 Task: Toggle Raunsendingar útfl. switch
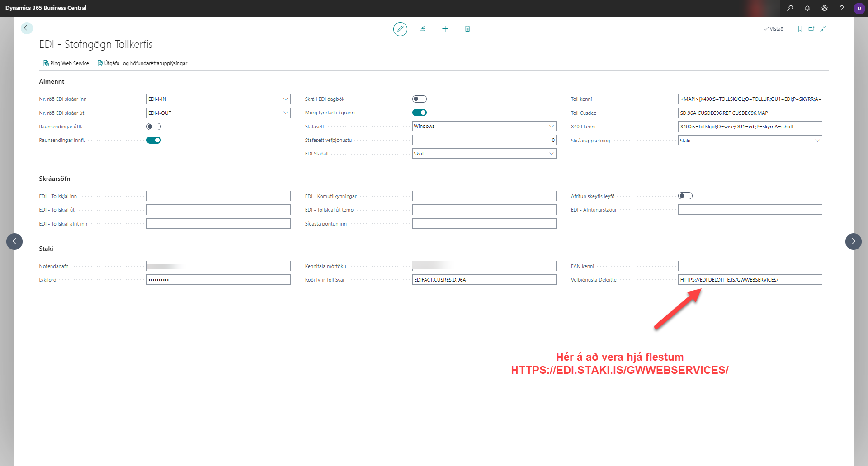pos(154,127)
